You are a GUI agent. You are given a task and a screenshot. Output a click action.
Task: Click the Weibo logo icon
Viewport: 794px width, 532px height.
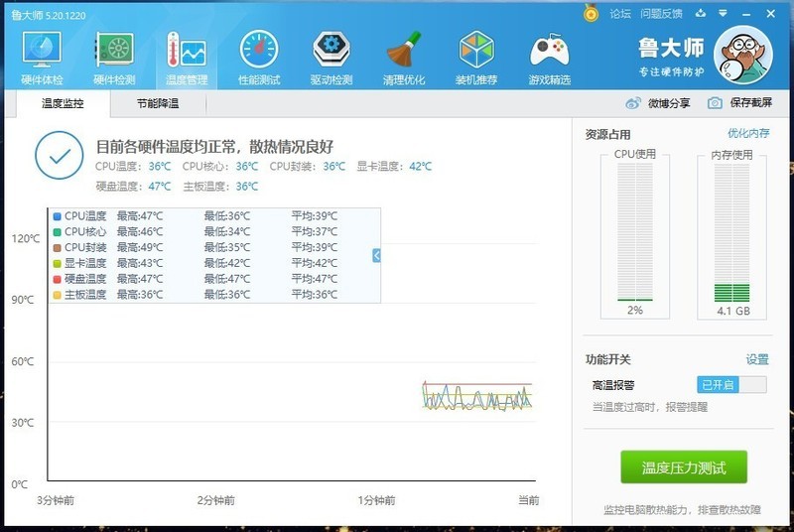tap(633, 103)
